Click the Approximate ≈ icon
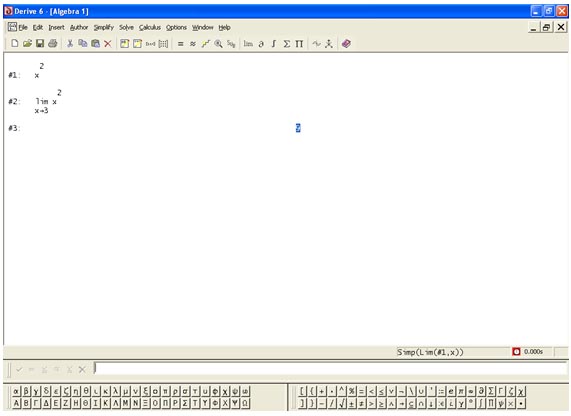 click(193, 44)
